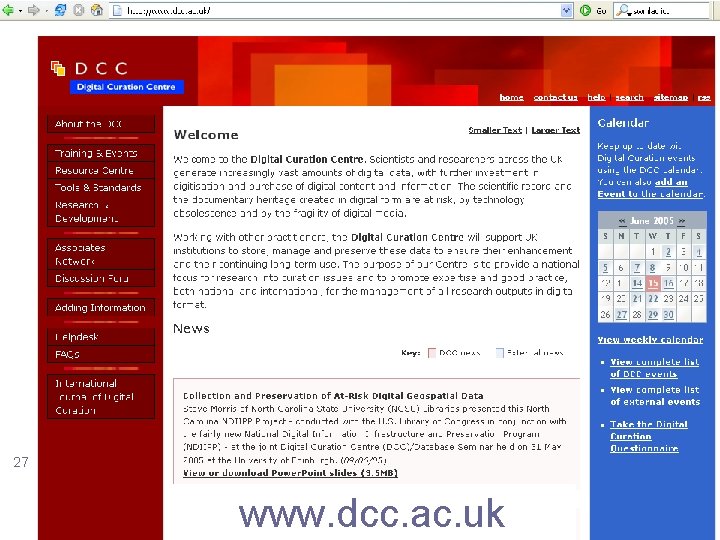This screenshot has width=720, height=540.
Task: Open Discussion Forum menu item
Action: coord(101,278)
